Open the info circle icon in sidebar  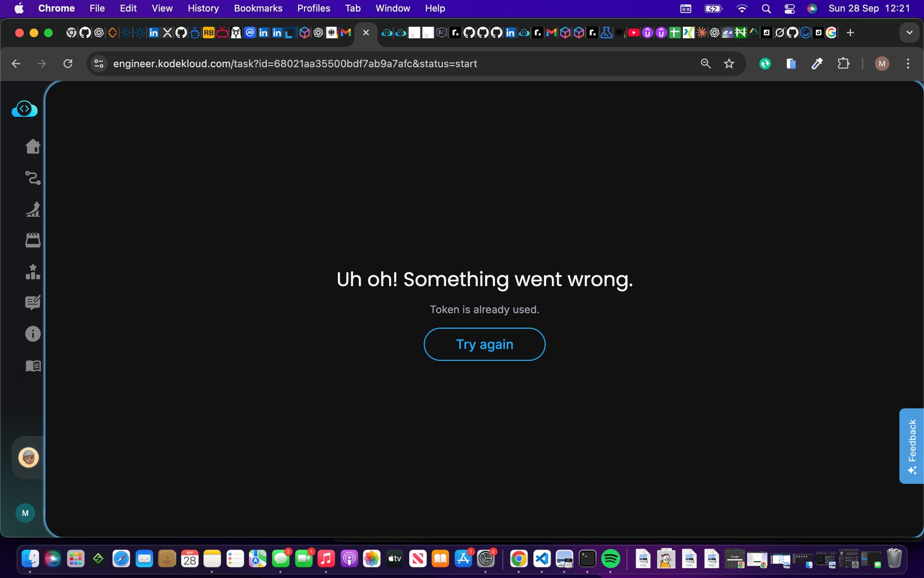click(33, 334)
